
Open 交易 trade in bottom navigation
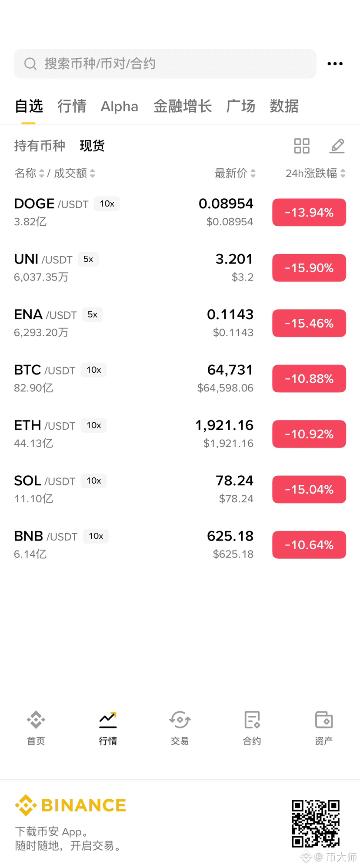tap(180, 728)
